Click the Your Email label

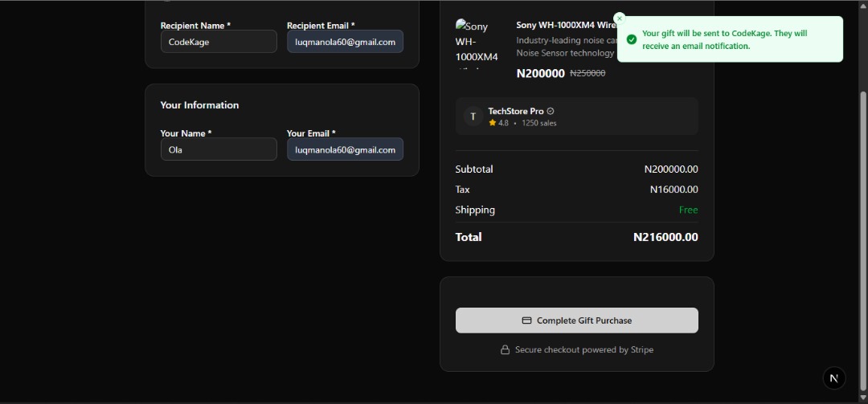tap(310, 133)
